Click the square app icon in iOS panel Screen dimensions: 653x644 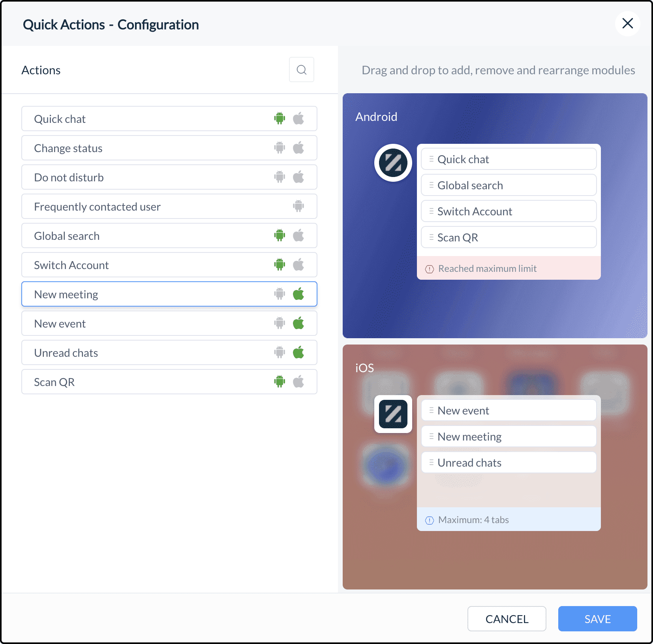(x=393, y=414)
